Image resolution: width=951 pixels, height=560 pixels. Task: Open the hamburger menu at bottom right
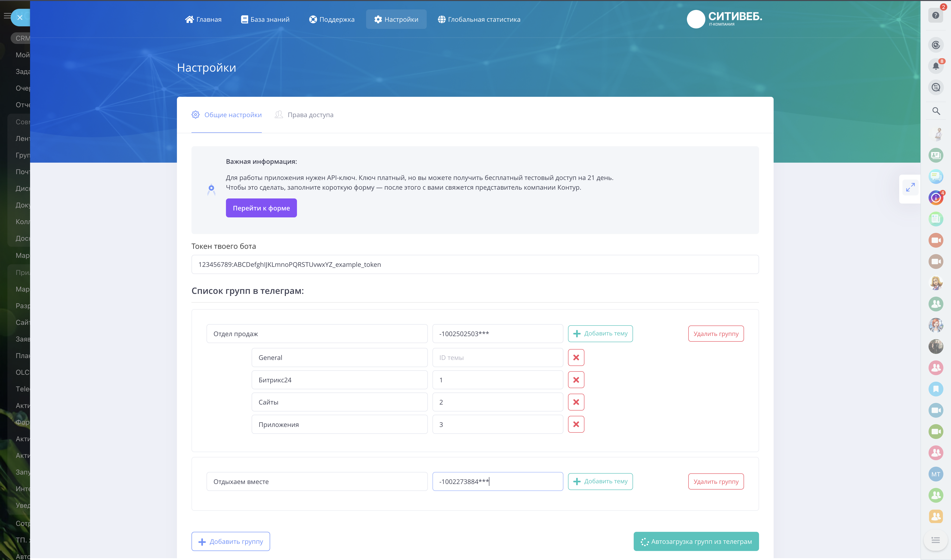pyautogui.click(x=936, y=540)
